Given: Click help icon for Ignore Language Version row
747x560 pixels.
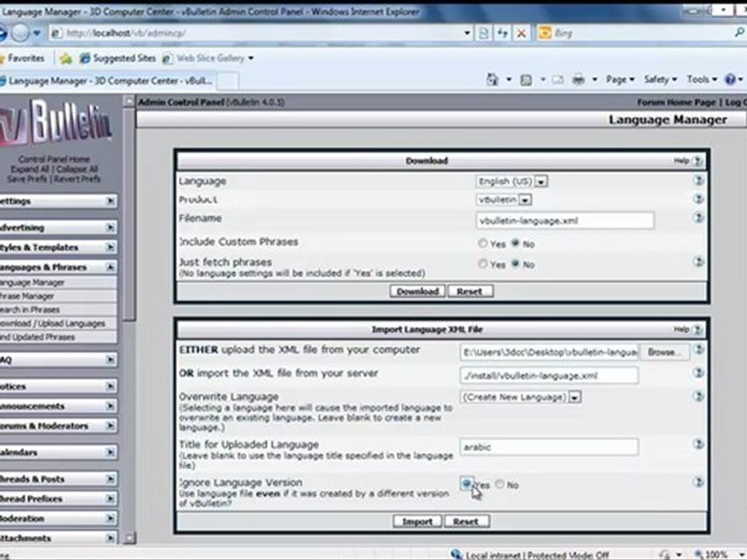Looking at the screenshot, I should pyautogui.click(x=698, y=482).
